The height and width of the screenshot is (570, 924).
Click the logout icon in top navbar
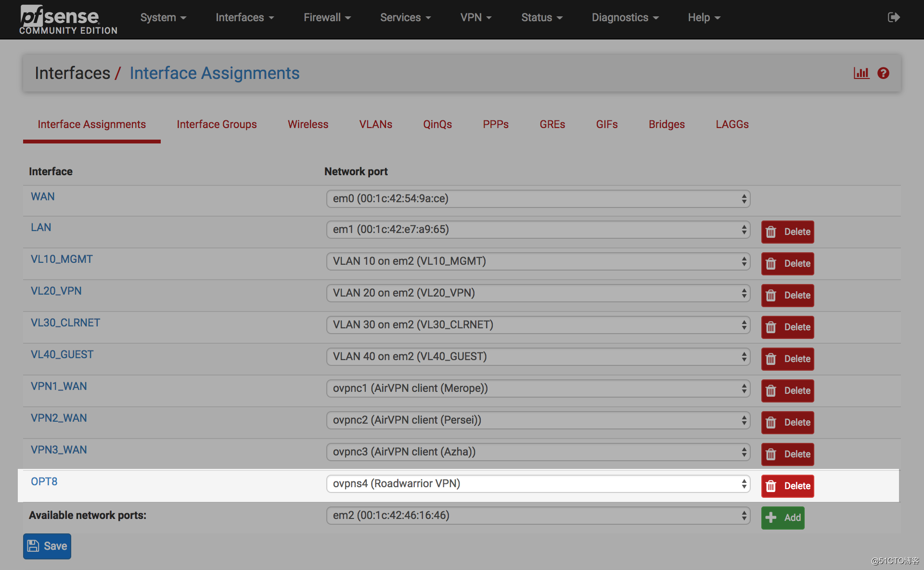pyautogui.click(x=893, y=17)
